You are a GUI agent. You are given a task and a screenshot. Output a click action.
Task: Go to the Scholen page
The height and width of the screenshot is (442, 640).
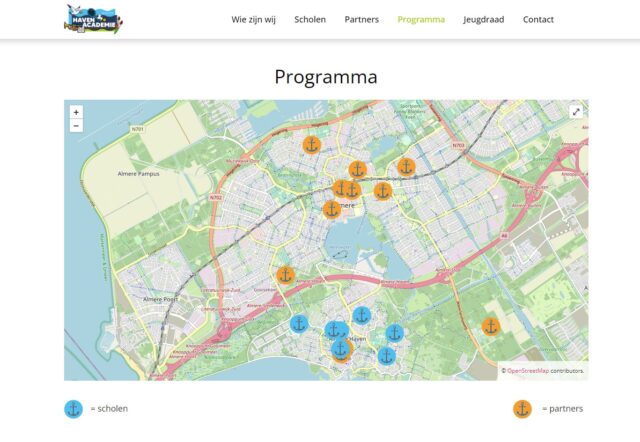pyautogui.click(x=310, y=19)
